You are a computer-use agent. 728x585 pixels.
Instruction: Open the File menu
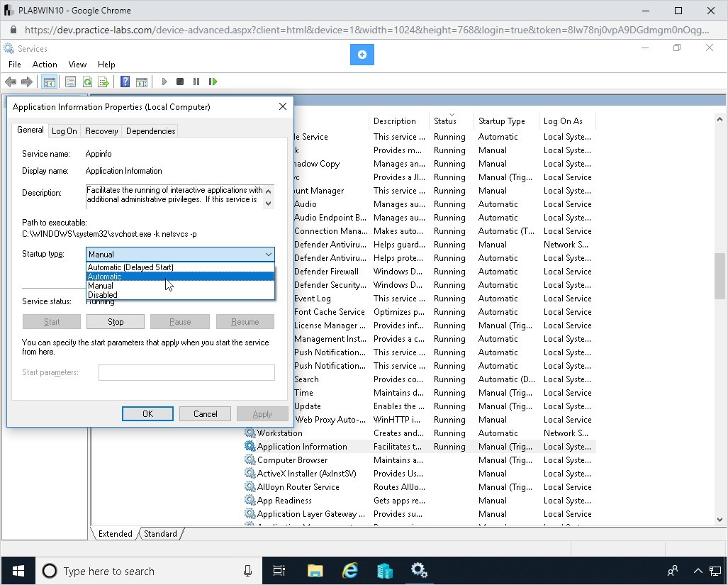(x=14, y=65)
